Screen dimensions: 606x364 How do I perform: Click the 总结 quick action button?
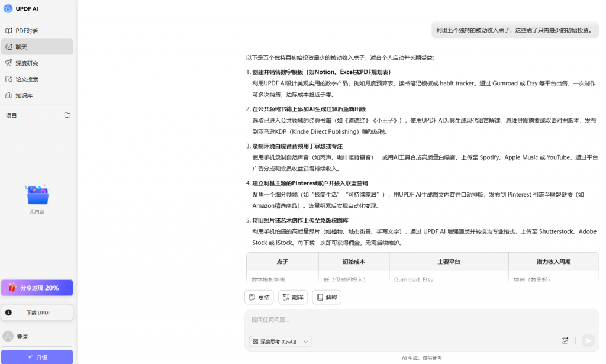coord(259,297)
